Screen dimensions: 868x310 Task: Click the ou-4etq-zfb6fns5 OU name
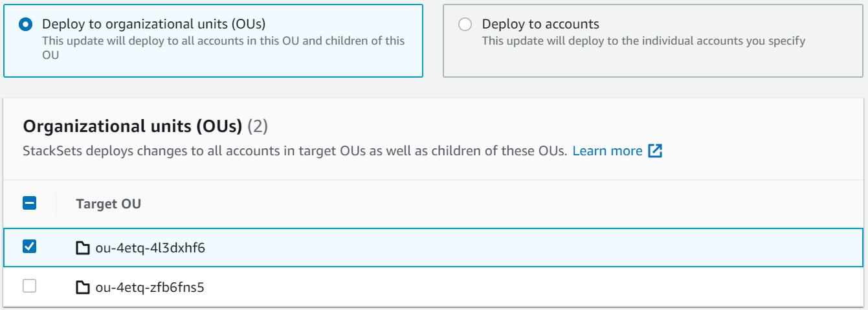[x=150, y=287]
